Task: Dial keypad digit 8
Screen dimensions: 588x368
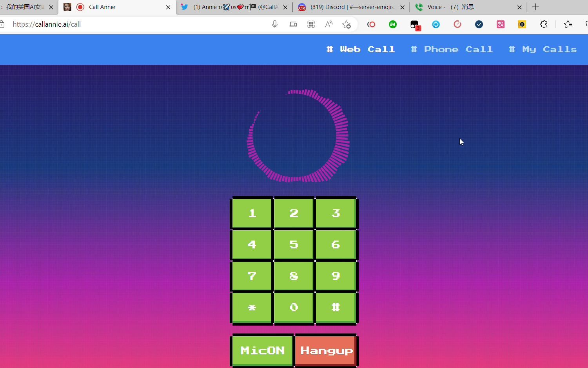Action: (x=294, y=276)
